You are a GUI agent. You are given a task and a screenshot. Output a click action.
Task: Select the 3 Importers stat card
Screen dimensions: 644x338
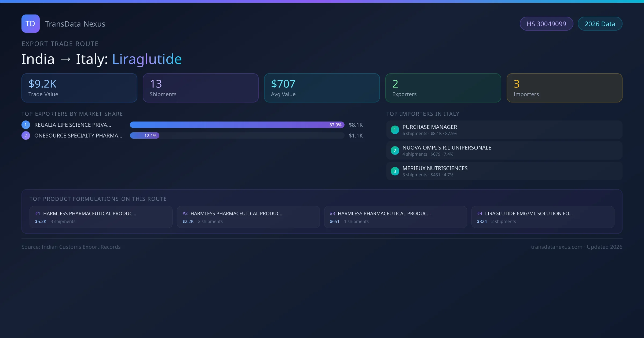[564, 88]
